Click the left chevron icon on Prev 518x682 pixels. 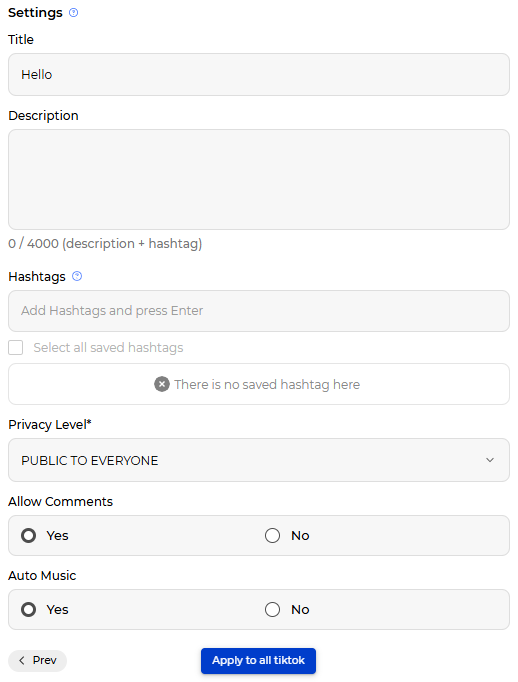tap(22, 660)
